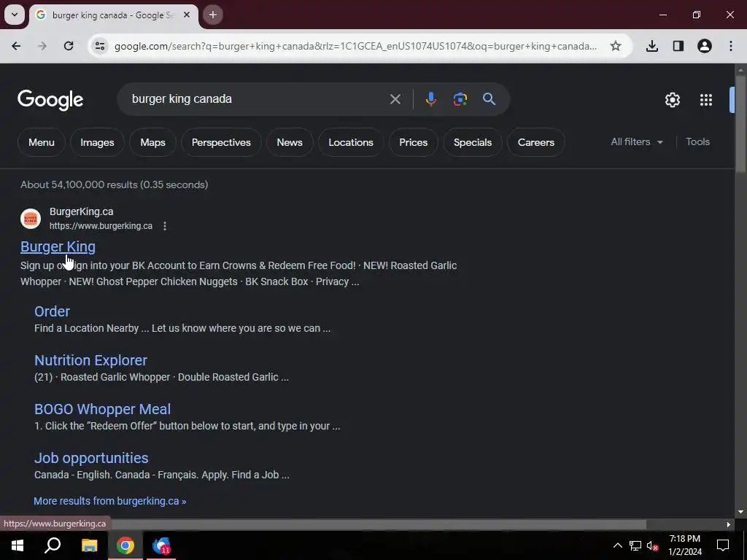Open File Explorer from taskbar
The height and width of the screenshot is (560, 747).
[x=89, y=545]
